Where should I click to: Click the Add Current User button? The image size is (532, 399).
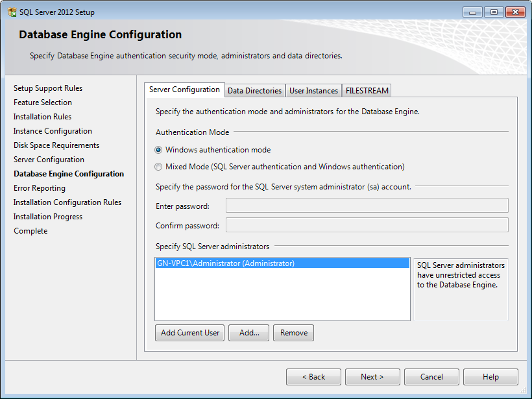190,333
